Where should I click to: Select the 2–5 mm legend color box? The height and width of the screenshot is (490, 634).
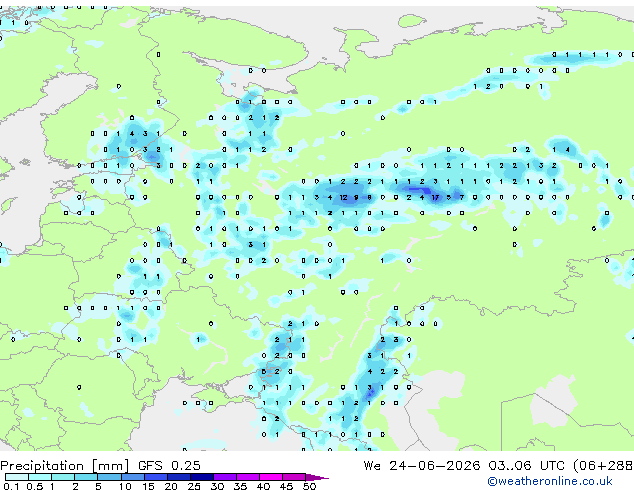86,477
